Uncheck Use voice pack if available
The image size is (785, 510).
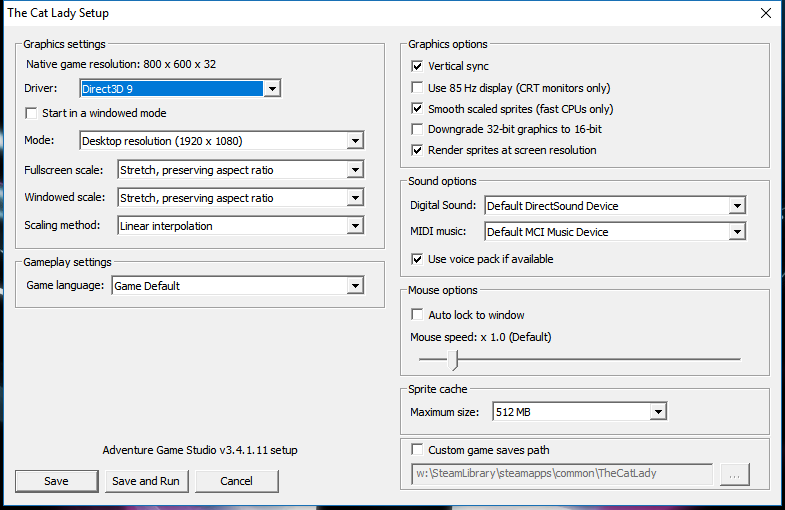click(417, 259)
